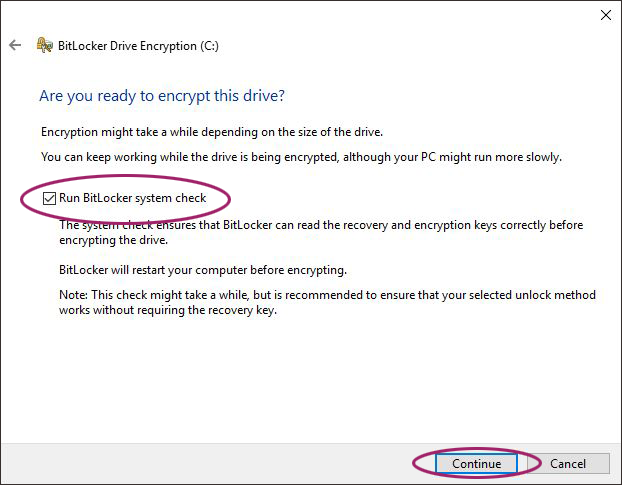Click the 'Are you ready to encrypt this drive?' heading
622x485 pixels.
(162, 96)
